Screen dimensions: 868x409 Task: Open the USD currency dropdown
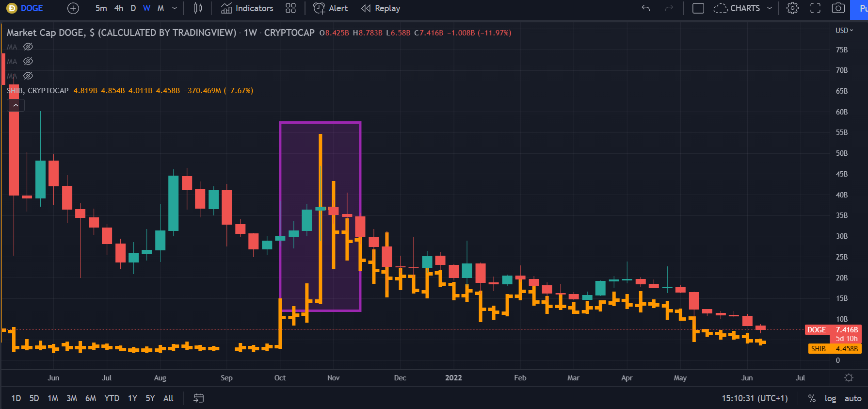pos(844,31)
